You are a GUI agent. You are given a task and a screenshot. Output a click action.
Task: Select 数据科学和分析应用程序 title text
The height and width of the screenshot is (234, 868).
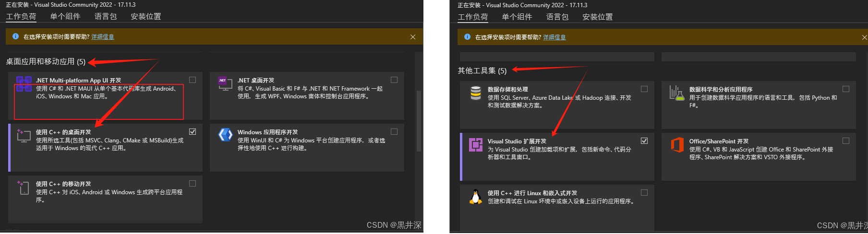[721, 89]
